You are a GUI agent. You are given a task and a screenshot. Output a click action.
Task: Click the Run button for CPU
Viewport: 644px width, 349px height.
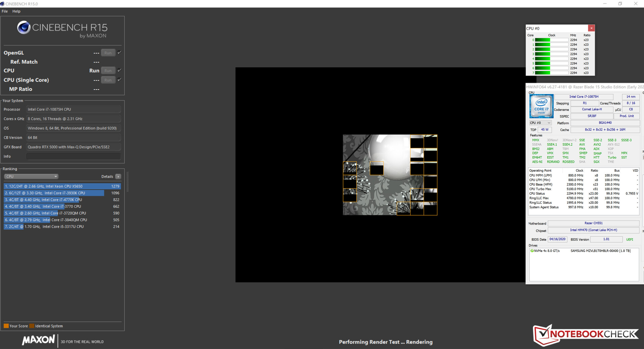(x=108, y=71)
